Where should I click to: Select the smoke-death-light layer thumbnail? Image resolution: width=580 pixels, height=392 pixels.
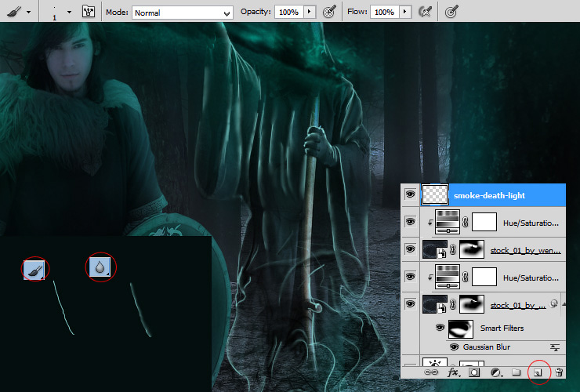(x=435, y=194)
